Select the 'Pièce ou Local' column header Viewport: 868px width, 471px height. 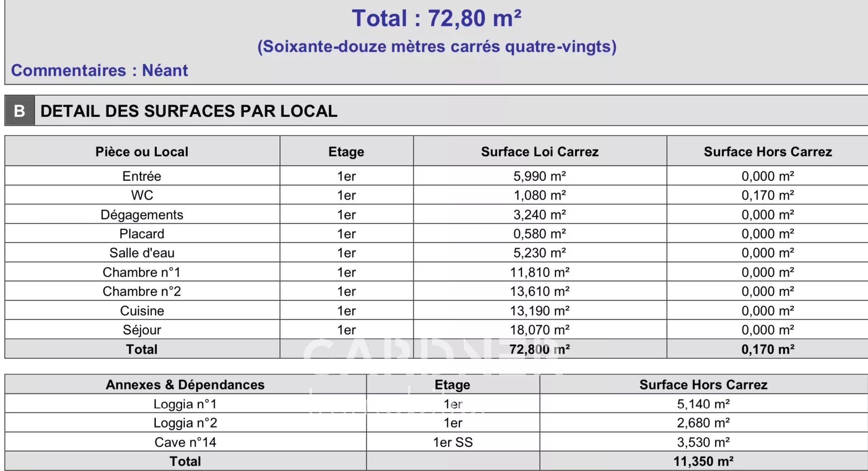click(x=141, y=151)
